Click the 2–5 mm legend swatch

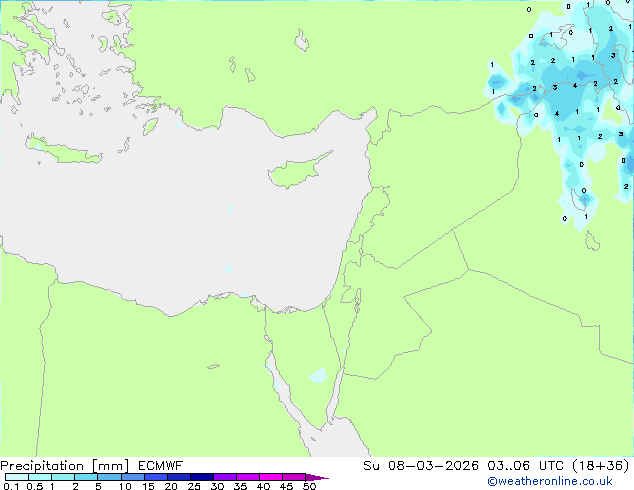pos(86,477)
